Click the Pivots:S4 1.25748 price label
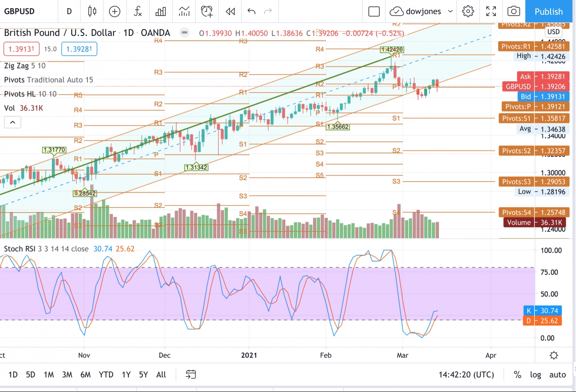Screen dimensions: 576x392 point(534,213)
